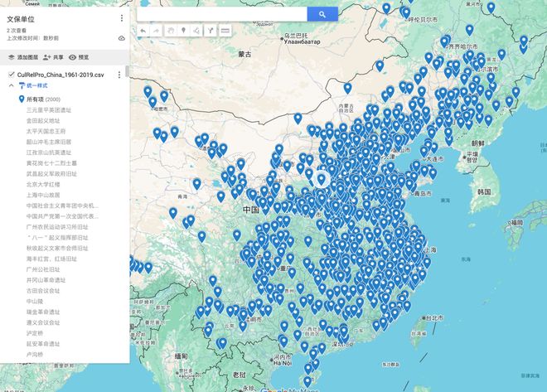The height and width of the screenshot is (392, 547).
Task: Click 添加图层 to add a layer
Action: pos(23,57)
